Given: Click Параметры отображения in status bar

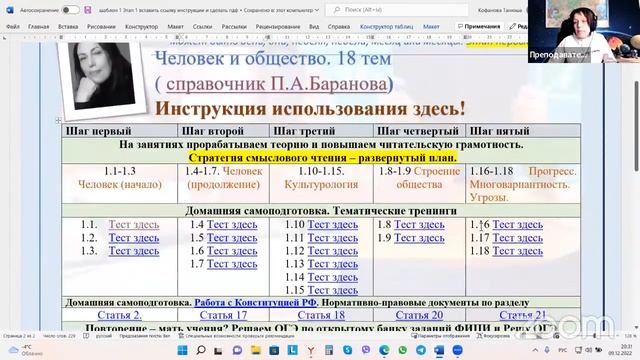Looking at the screenshot, I should tap(440, 336).
